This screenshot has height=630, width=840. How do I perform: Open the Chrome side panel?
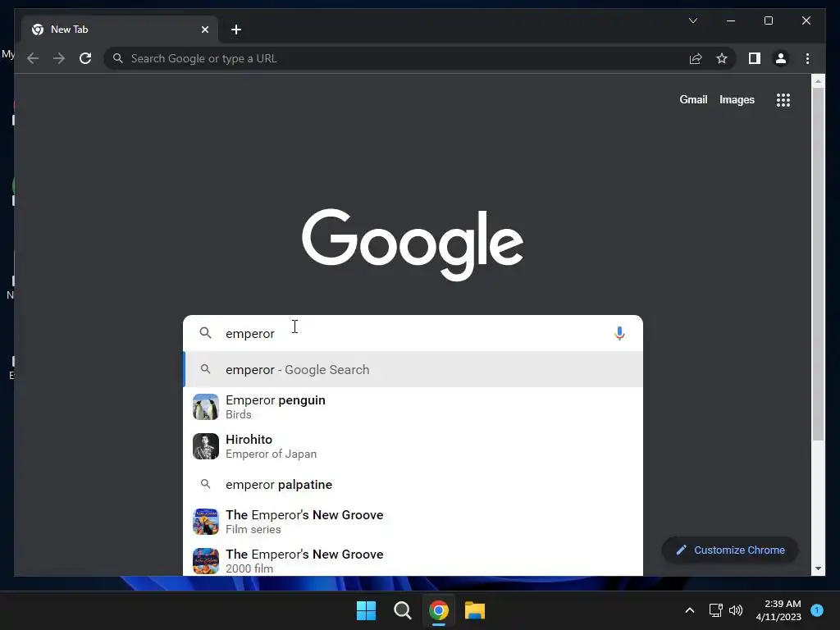click(755, 58)
